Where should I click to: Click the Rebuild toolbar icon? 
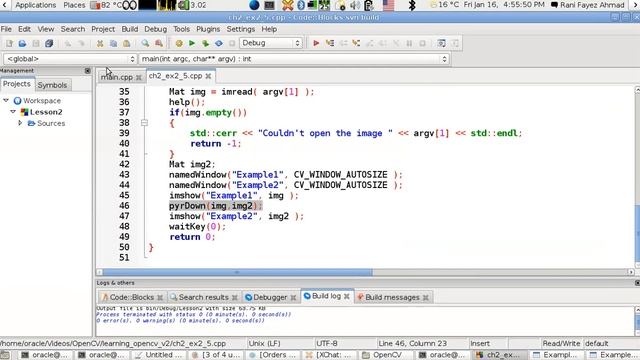point(219,43)
